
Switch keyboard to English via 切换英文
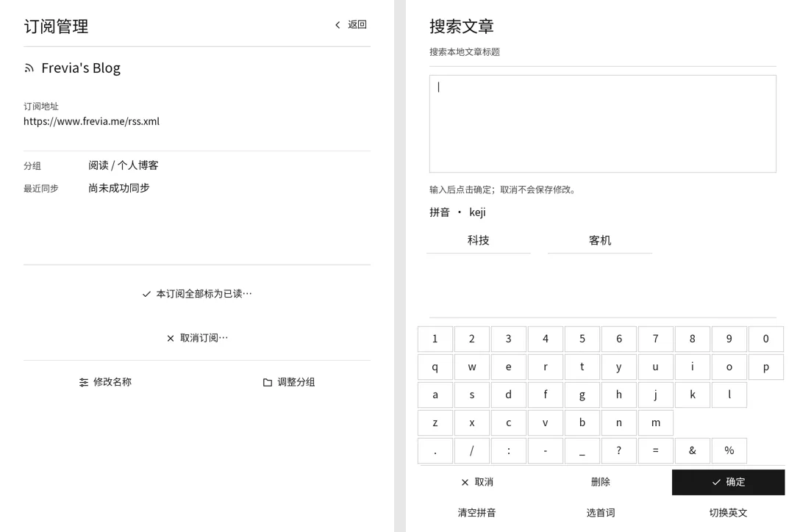(x=728, y=513)
